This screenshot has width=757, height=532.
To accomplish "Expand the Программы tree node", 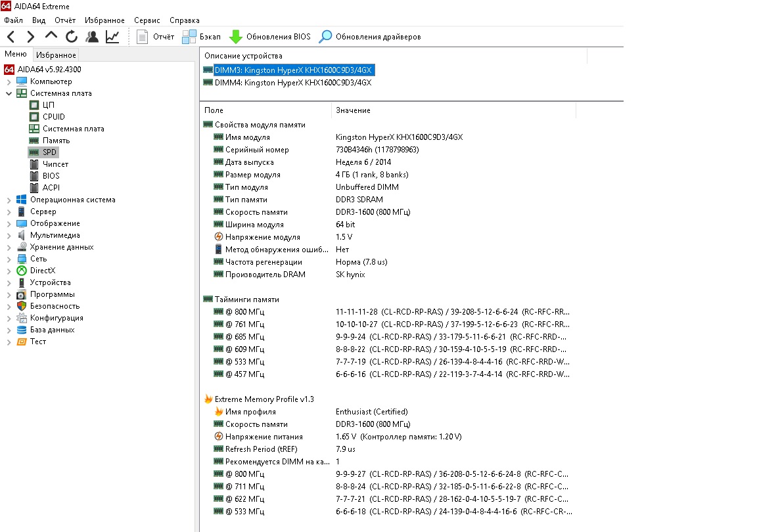I will (9, 294).
